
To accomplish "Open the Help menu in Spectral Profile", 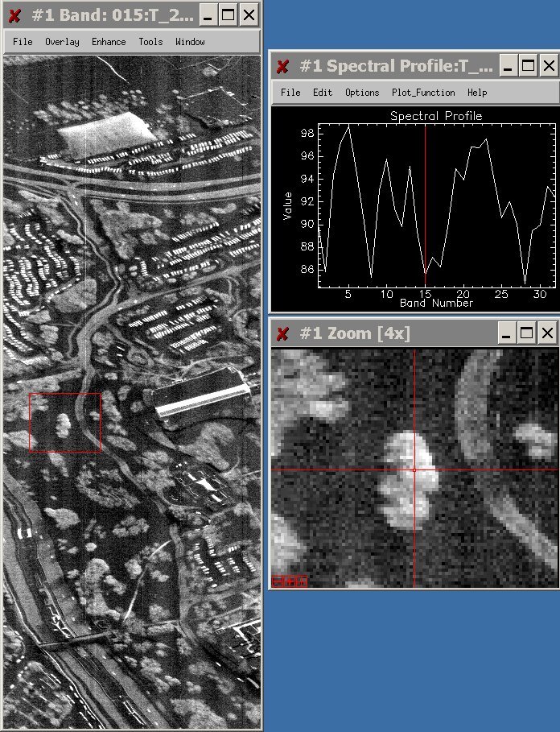I will pyautogui.click(x=477, y=93).
